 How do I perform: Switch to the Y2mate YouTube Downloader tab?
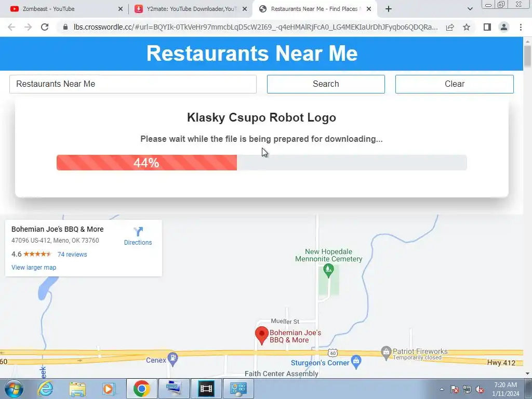[x=191, y=9]
